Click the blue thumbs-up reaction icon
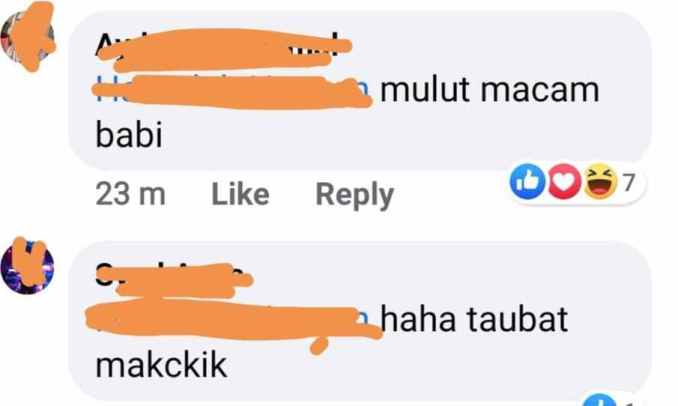 coord(527,181)
